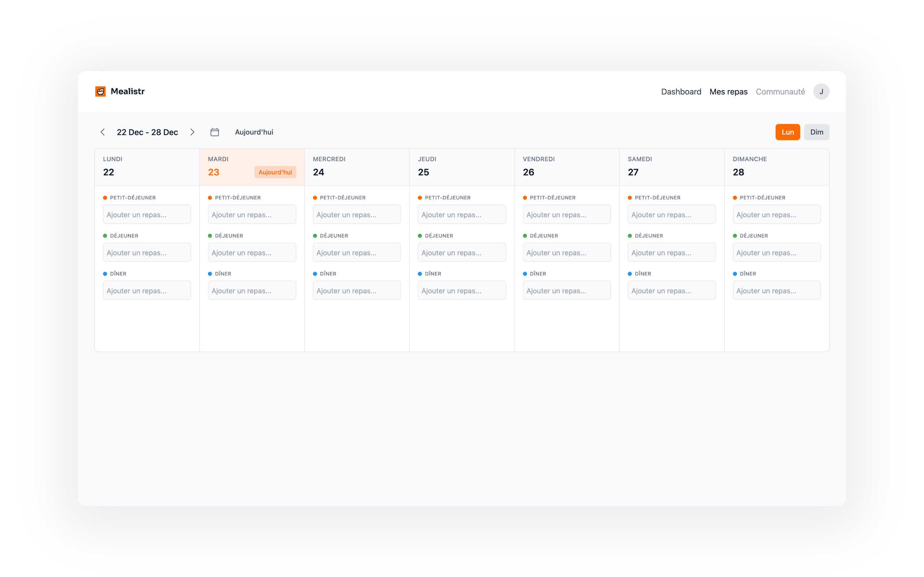Click the Mealistr logo icon
The width and height of the screenshot is (924, 577).
click(100, 91)
